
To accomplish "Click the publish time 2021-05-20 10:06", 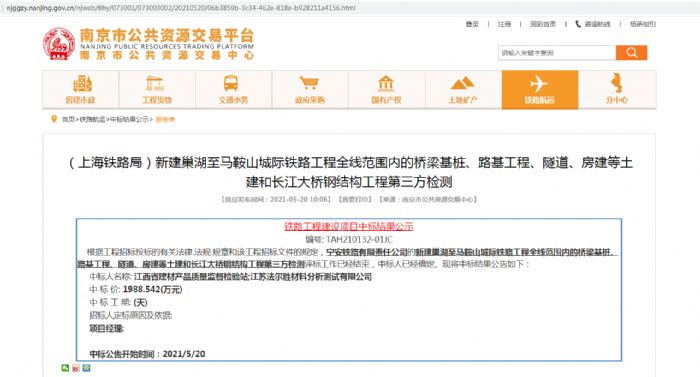I will pos(300,199).
